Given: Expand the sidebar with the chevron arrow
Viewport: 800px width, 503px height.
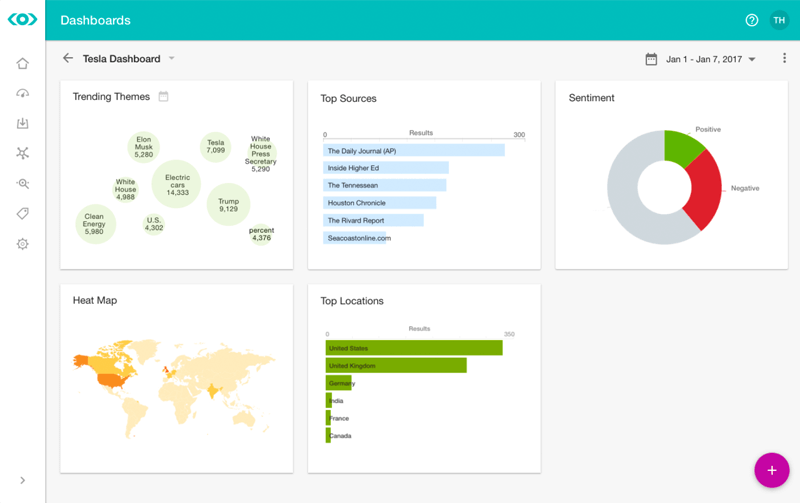Looking at the screenshot, I should pos(22,480).
